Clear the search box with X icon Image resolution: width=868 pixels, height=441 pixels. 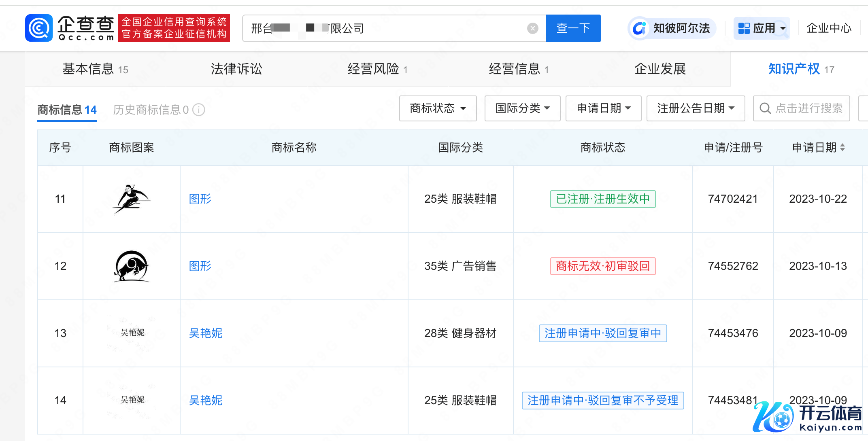pyautogui.click(x=532, y=28)
